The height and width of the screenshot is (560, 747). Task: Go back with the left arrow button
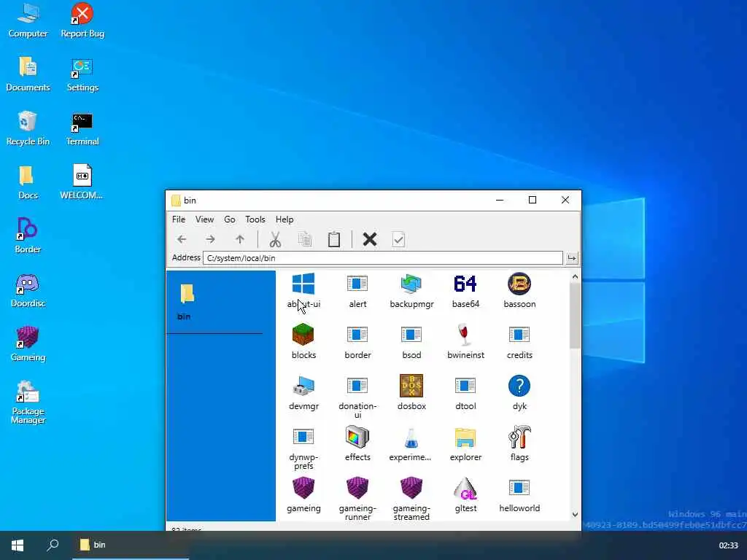pyautogui.click(x=182, y=239)
